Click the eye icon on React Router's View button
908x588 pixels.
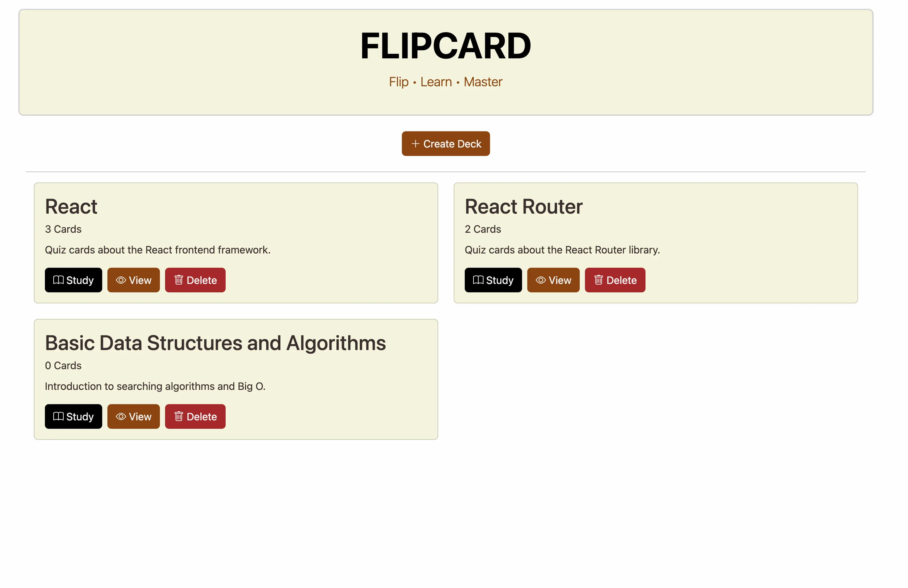541,280
